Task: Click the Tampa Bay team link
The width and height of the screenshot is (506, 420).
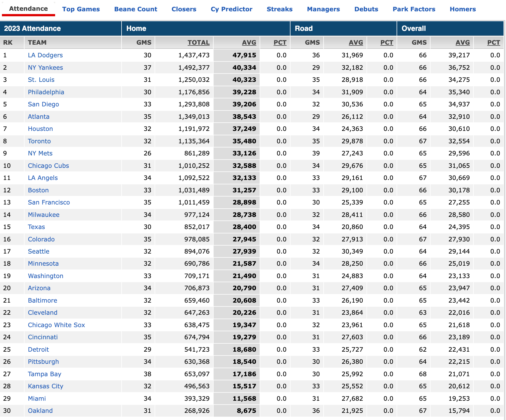Action: [44, 374]
